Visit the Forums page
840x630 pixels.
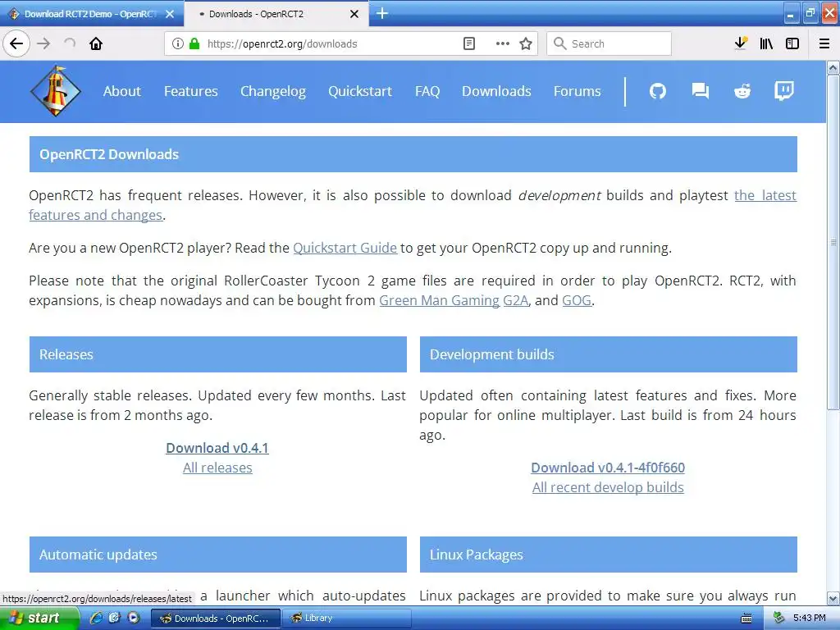coord(577,91)
